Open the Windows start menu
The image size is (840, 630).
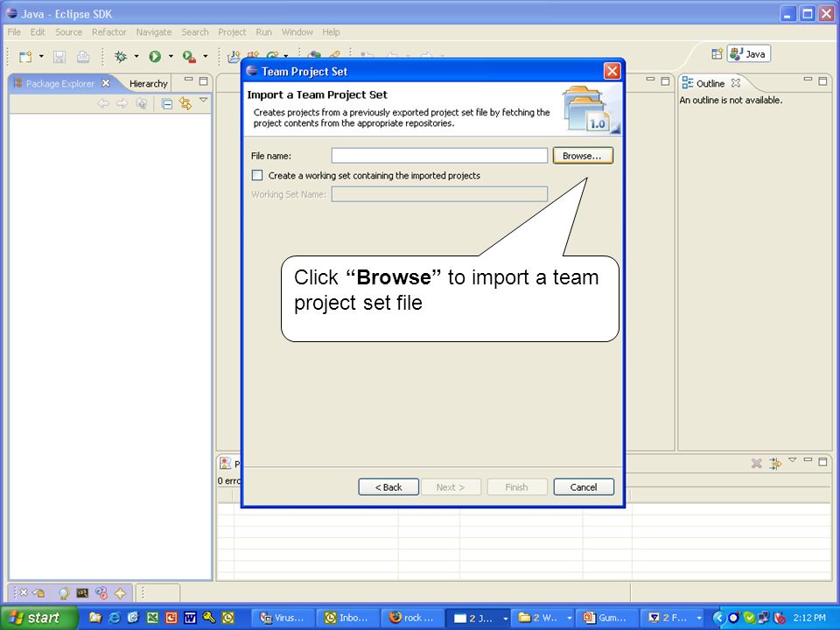tap(38, 618)
